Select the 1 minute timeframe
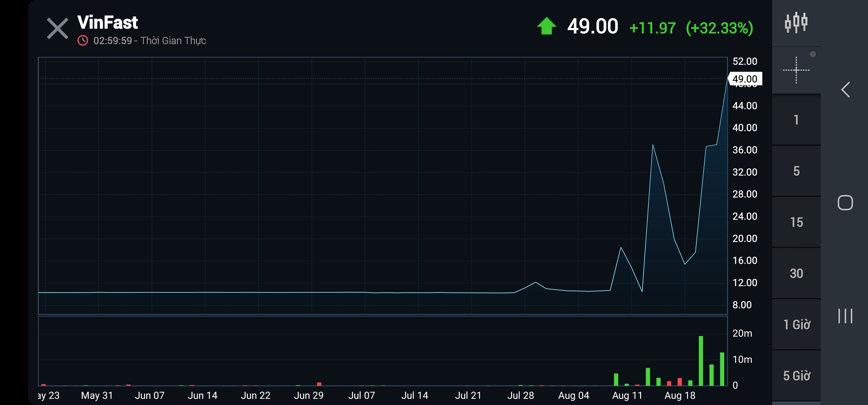The height and width of the screenshot is (405, 868). click(x=796, y=120)
